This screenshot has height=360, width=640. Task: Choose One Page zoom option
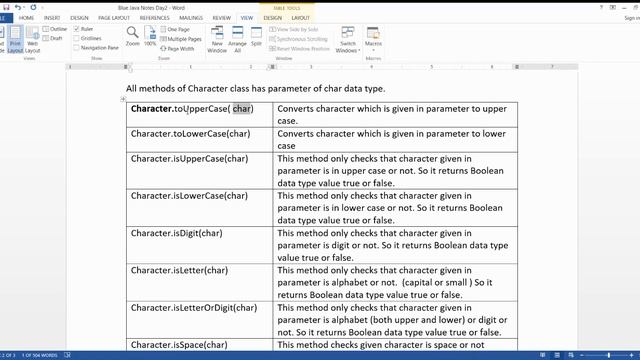[x=175, y=29]
